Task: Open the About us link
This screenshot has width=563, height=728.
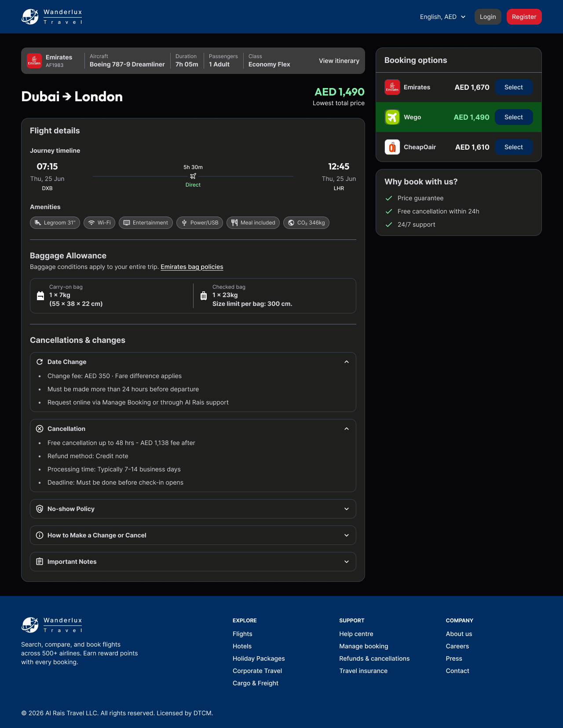Action: pos(459,634)
